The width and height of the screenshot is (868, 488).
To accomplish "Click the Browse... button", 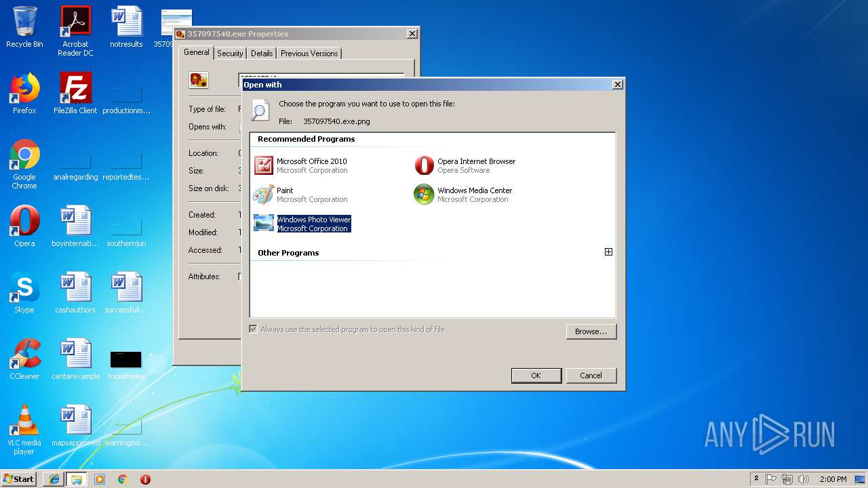I will pyautogui.click(x=591, y=331).
